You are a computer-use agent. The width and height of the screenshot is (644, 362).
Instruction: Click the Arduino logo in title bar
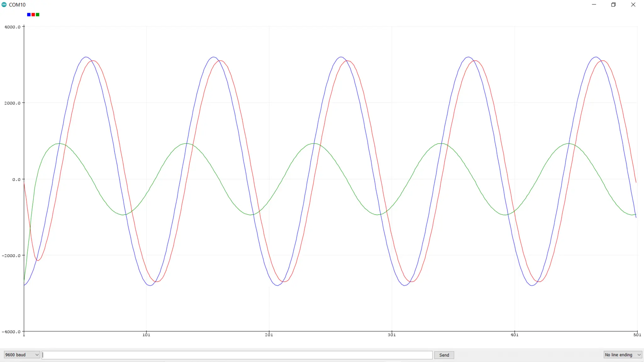point(4,5)
